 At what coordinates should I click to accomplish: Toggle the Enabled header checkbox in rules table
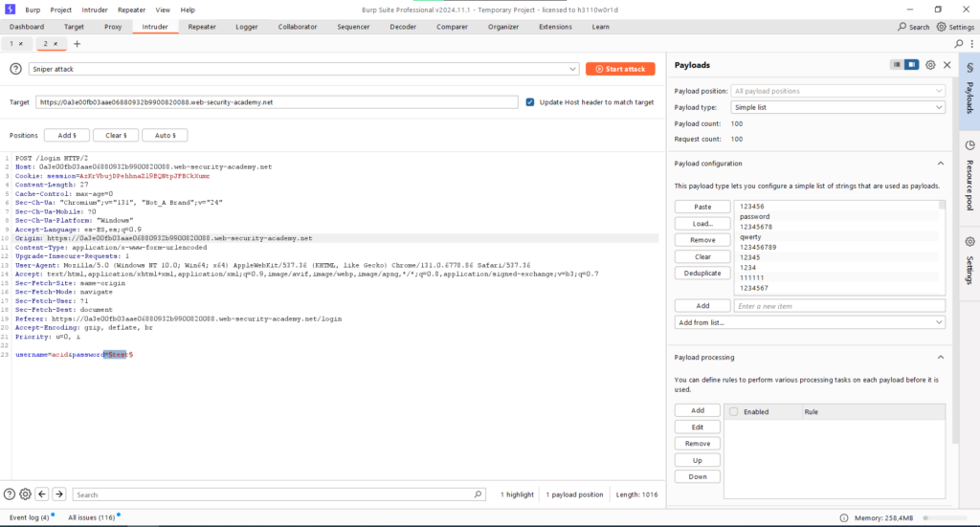click(734, 411)
